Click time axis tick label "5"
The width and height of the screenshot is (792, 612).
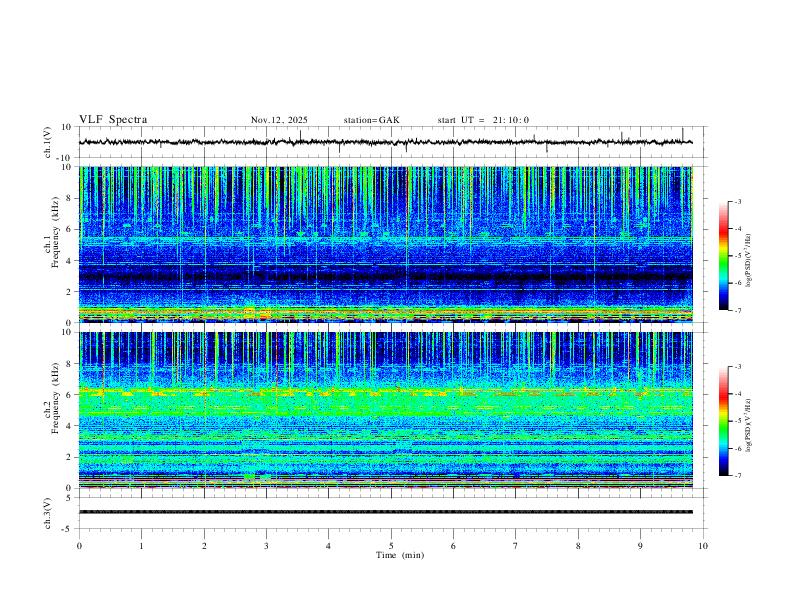pyautogui.click(x=391, y=546)
